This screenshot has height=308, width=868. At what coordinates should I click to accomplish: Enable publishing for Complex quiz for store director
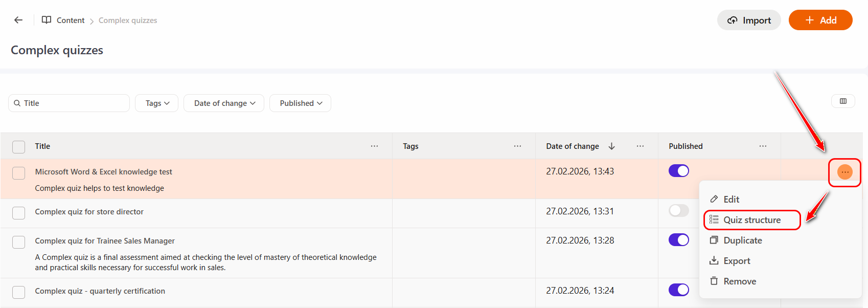coord(678,211)
